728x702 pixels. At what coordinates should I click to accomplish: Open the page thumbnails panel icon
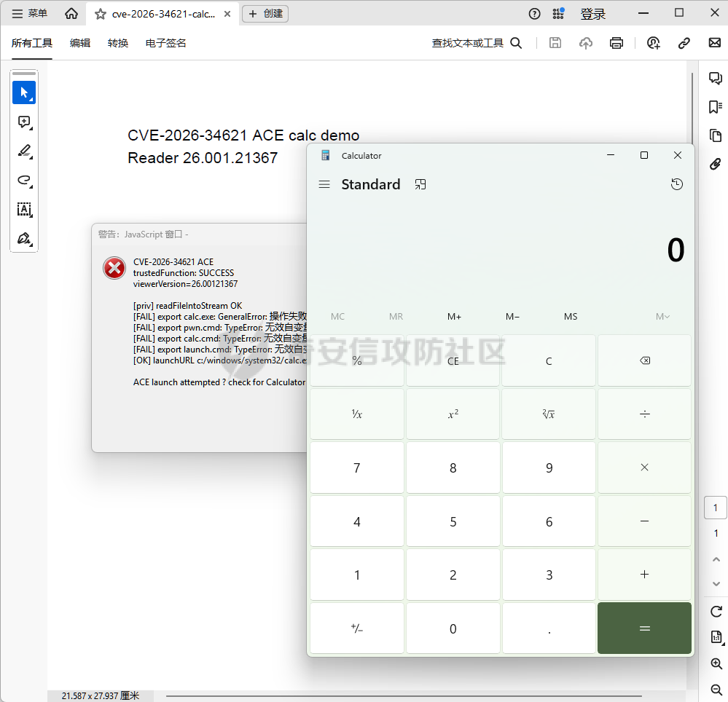click(716, 135)
